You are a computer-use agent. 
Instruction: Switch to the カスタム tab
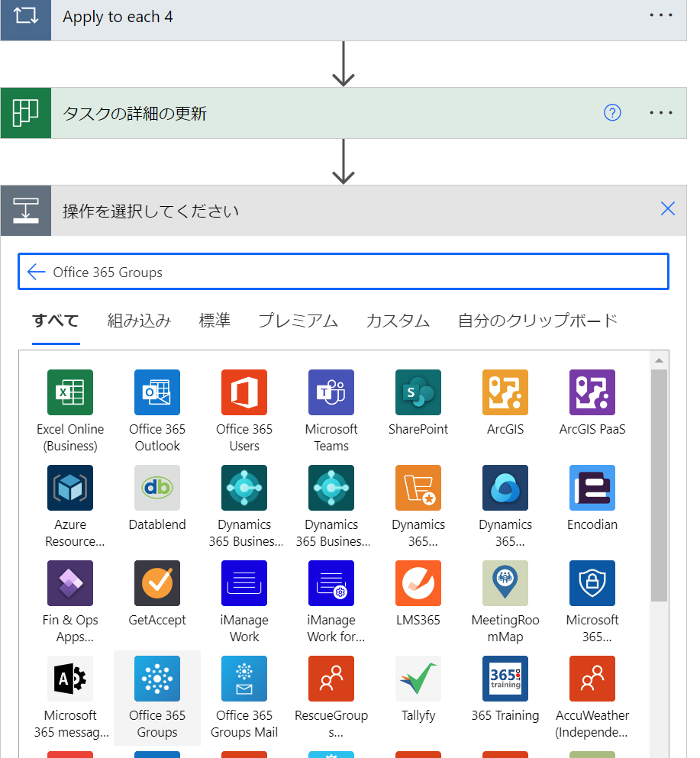point(398,321)
